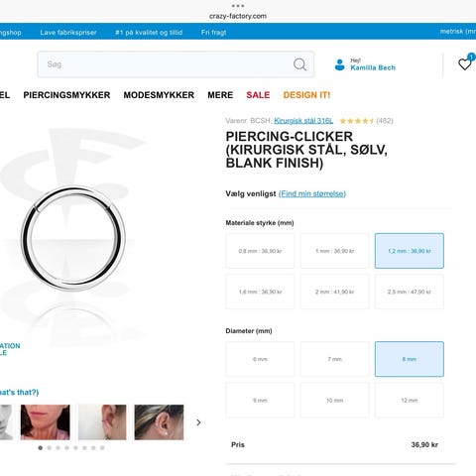Show next customer photos with arrow
Screen dimensions: 476x476
[x=198, y=422]
